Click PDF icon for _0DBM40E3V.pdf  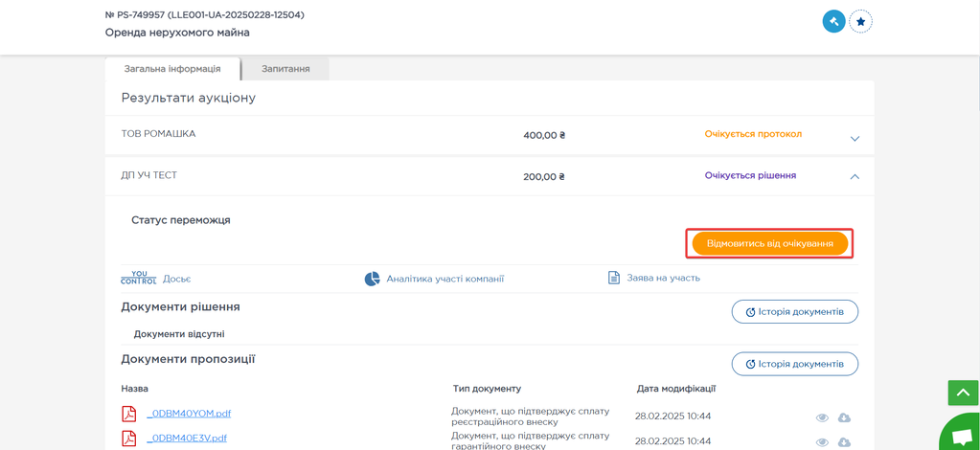(129, 439)
